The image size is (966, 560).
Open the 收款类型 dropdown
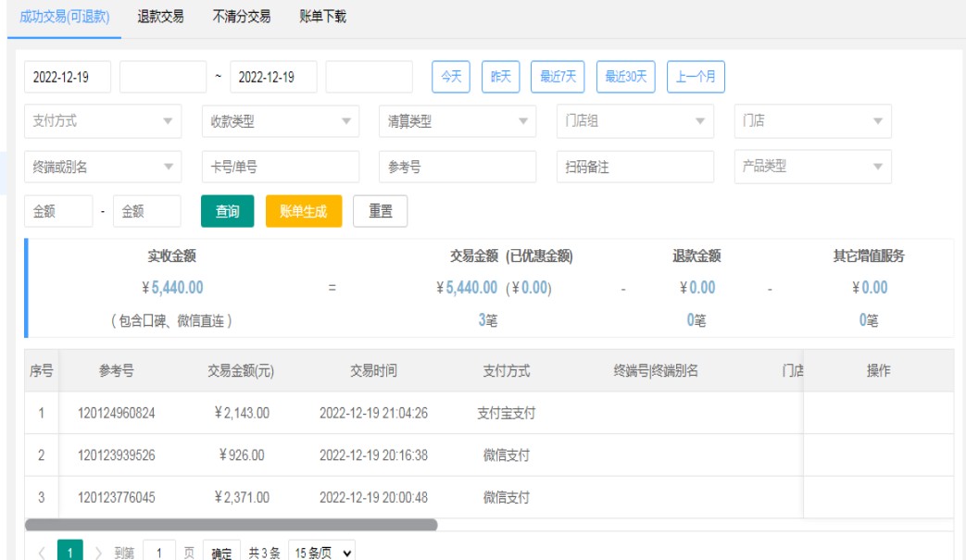tap(281, 121)
